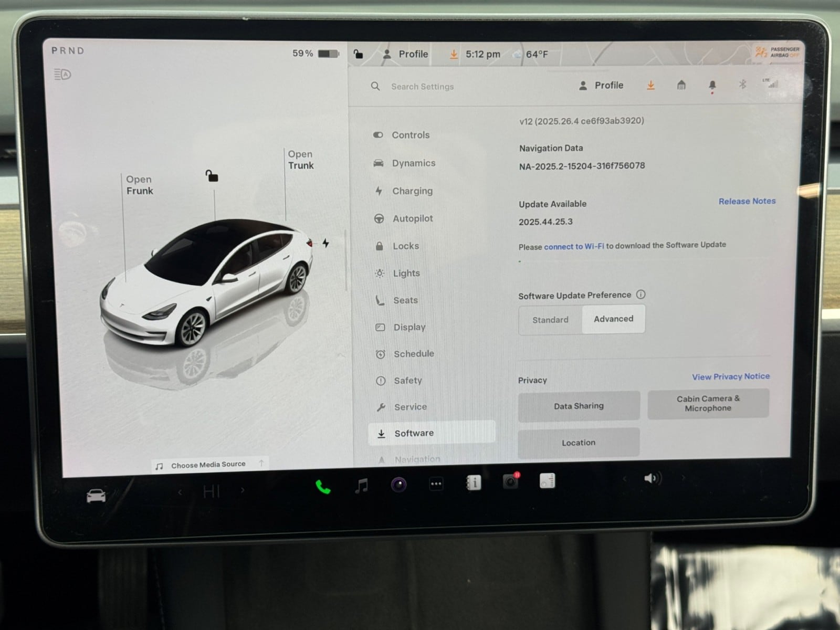Go to the Charging settings menu
Screen dimensions: 840x630
pos(412,191)
